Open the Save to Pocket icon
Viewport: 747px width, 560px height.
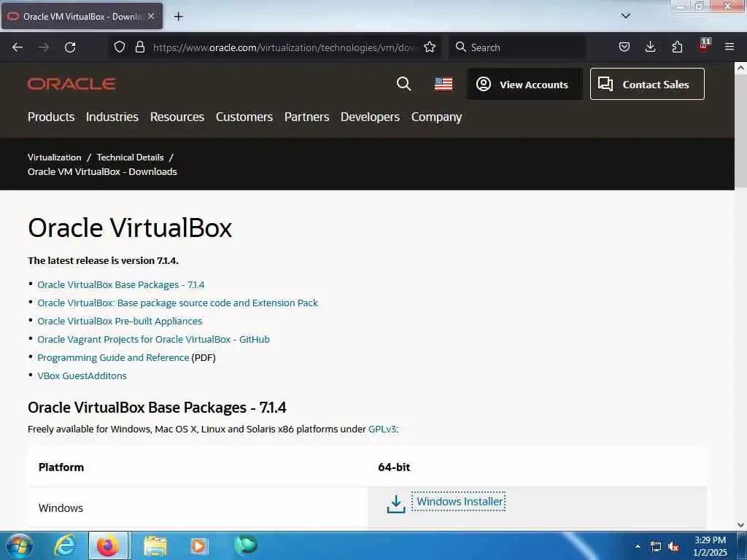[x=624, y=47]
